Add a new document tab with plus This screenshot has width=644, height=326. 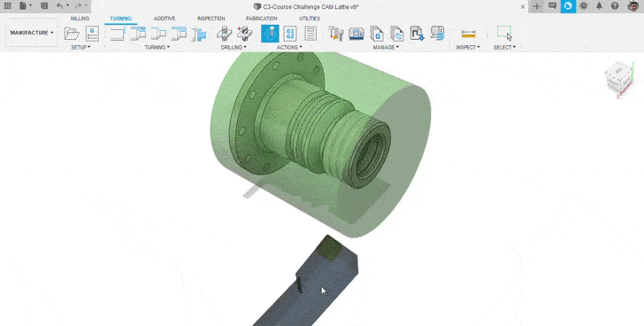click(536, 6)
